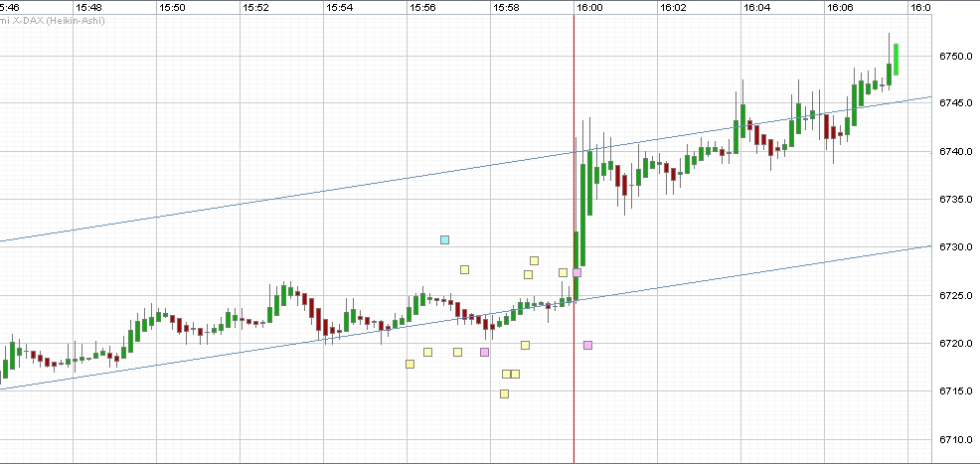The height and width of the screenshot is (464, 980).
Task: Click the highest yellow marker near 6728.5
Action: point(535,260)
